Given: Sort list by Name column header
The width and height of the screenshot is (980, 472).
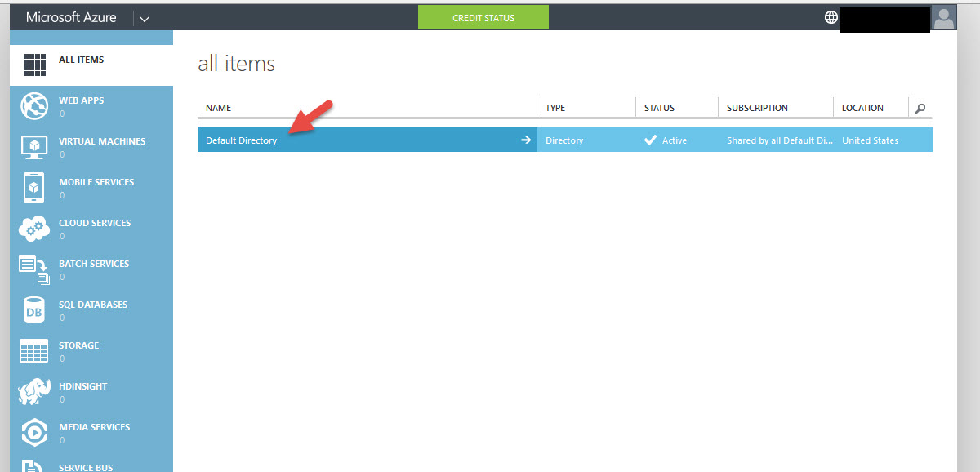Looking at the screenshot, I should tap(219, 108).
